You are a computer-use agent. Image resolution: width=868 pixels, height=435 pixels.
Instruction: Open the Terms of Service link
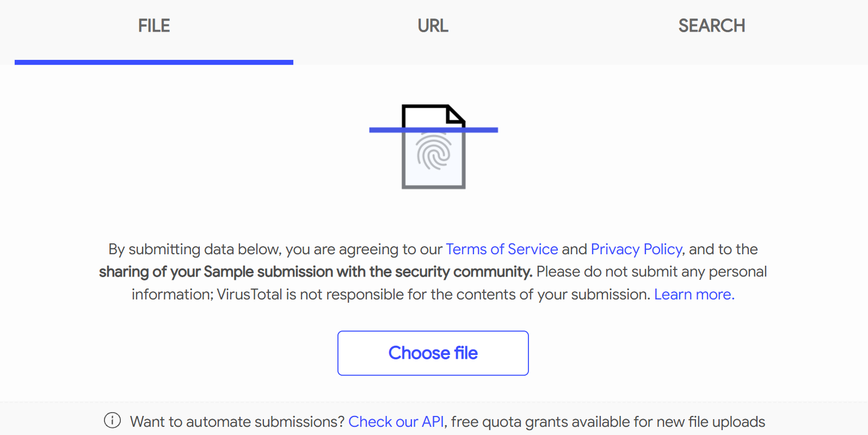502,249
